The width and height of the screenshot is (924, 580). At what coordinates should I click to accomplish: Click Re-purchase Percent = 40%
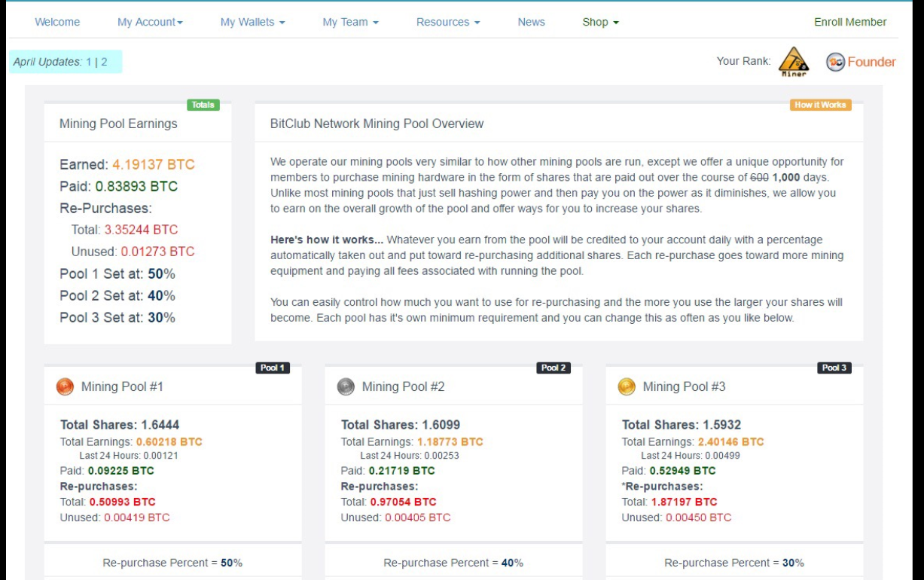point(453,563)
